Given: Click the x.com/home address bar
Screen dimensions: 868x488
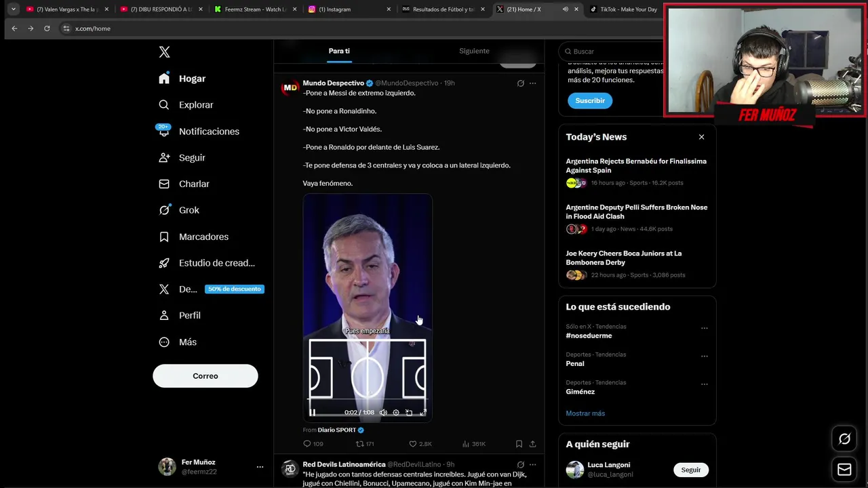Looking at the screenshot, I should tap(92, 28).
